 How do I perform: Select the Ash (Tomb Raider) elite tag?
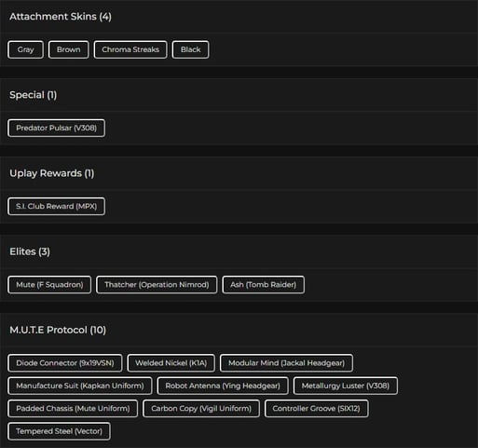[263, 285]
